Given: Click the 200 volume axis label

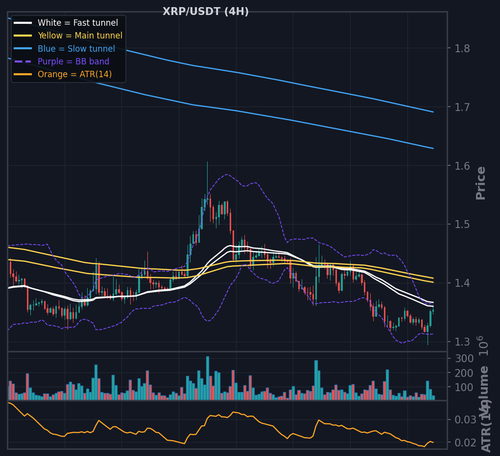Looking at the screenshot, I should pos(464,373).
